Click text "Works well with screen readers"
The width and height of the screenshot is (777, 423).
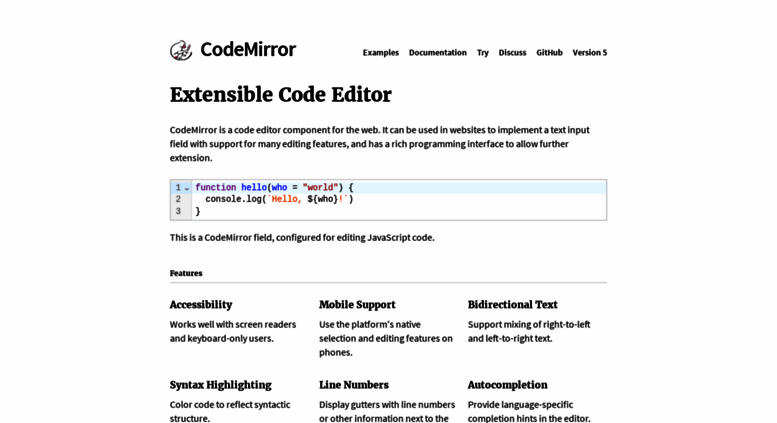(x=233, y=324)
